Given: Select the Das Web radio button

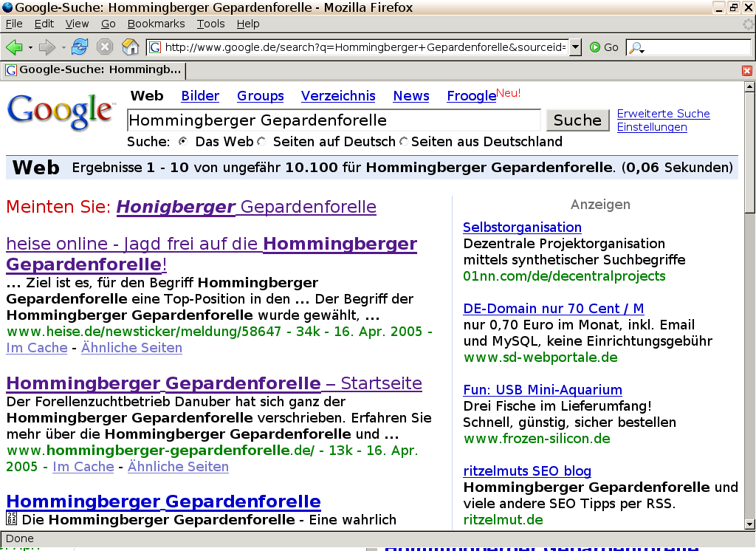Looking at the screenshot, I should pyautogui.click(x=183, y=141).
